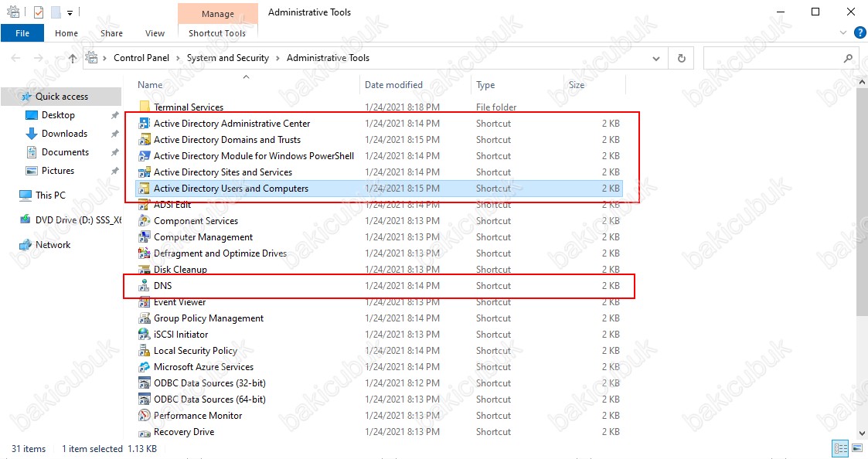
Task: Click the scroll down arrow of file list
Action: click(862, 433)
